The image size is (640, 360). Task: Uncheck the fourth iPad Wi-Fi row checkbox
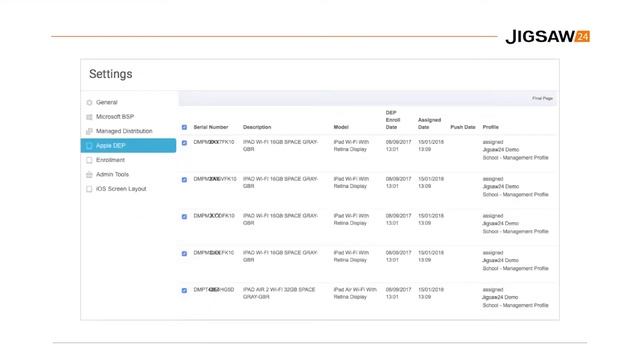[x=184, y=253]
